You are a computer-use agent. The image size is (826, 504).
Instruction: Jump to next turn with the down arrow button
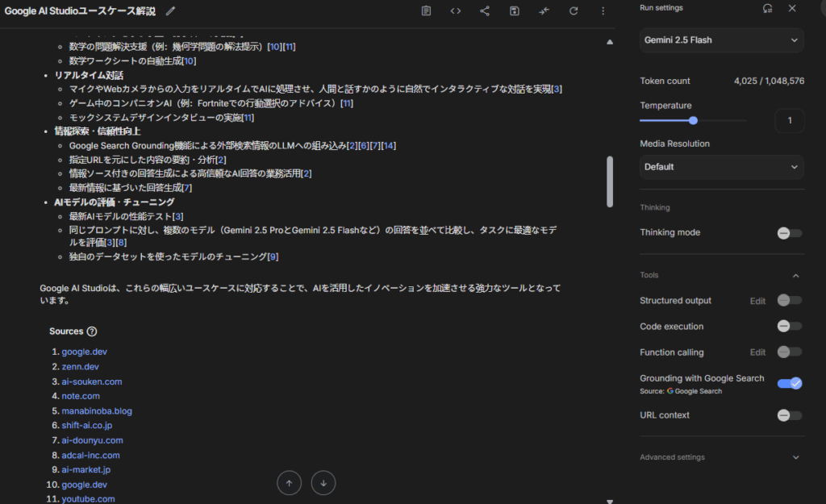[323, 483]
